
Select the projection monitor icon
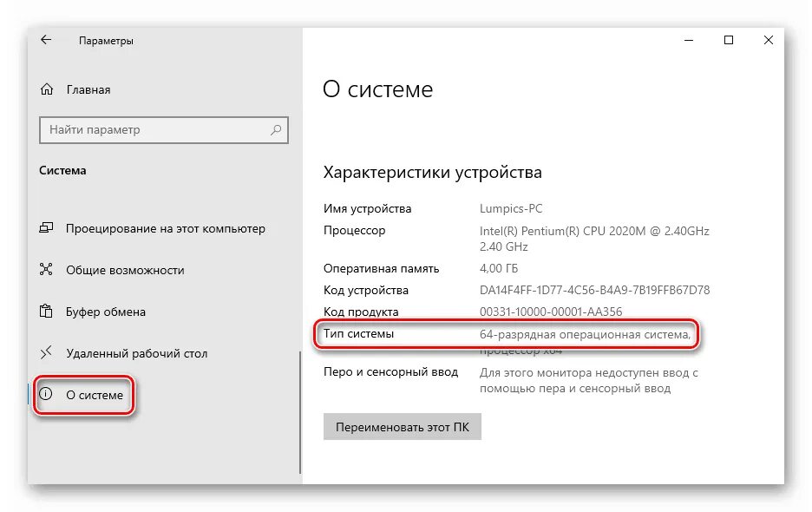point(46,228)
